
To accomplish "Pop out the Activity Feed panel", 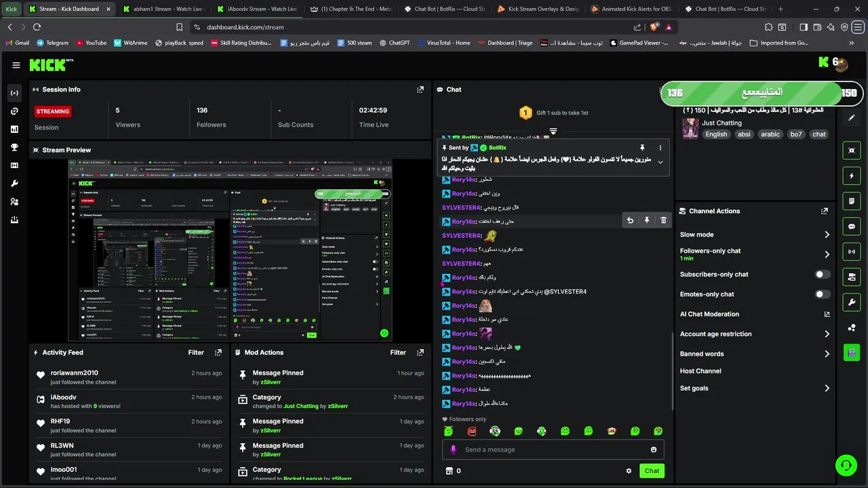I will click(218, 352).
